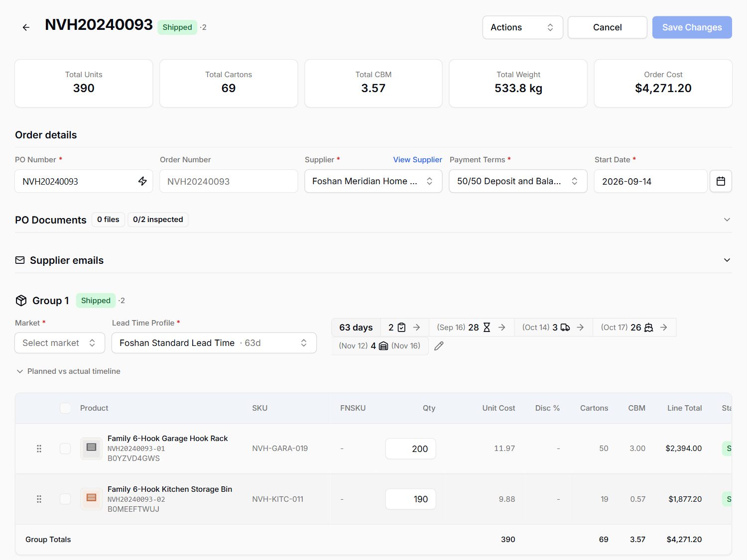The height and width of the screenshot is (560, 747).
Task: Click the package box icon for Group 1
Action: tap(21, 301)
